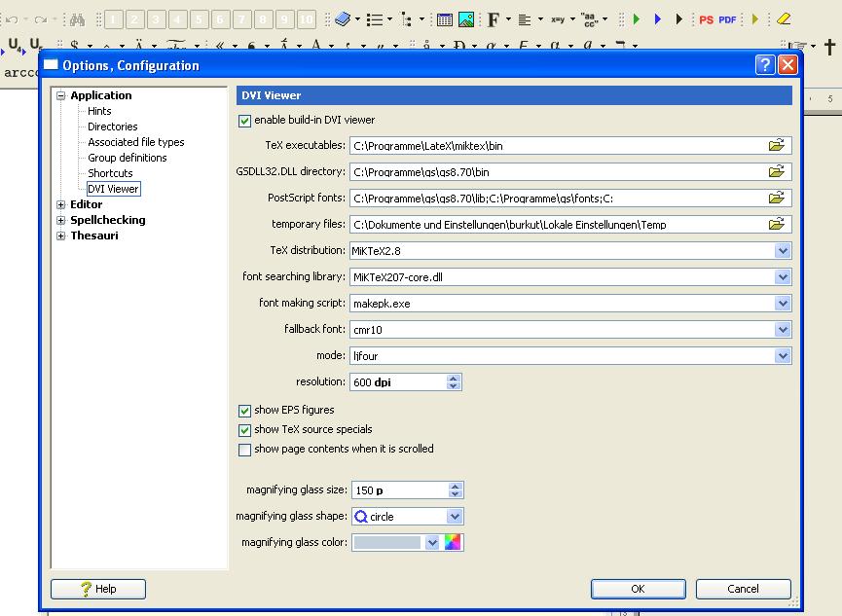Click the PS PostScript toolbar icon
The width and height of the screenshot is (842, 616).
pos(707,19)
